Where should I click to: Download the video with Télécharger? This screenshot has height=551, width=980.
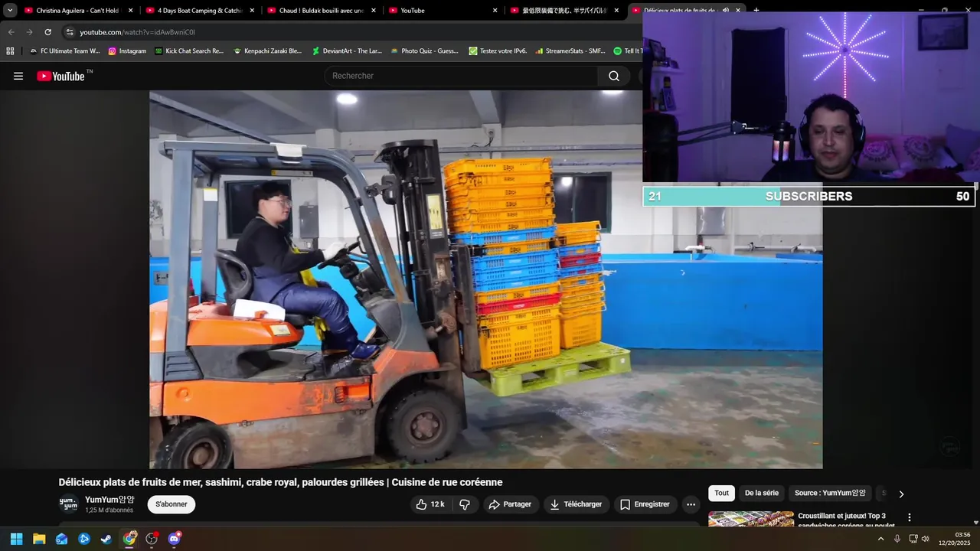[x=577, y=504]
